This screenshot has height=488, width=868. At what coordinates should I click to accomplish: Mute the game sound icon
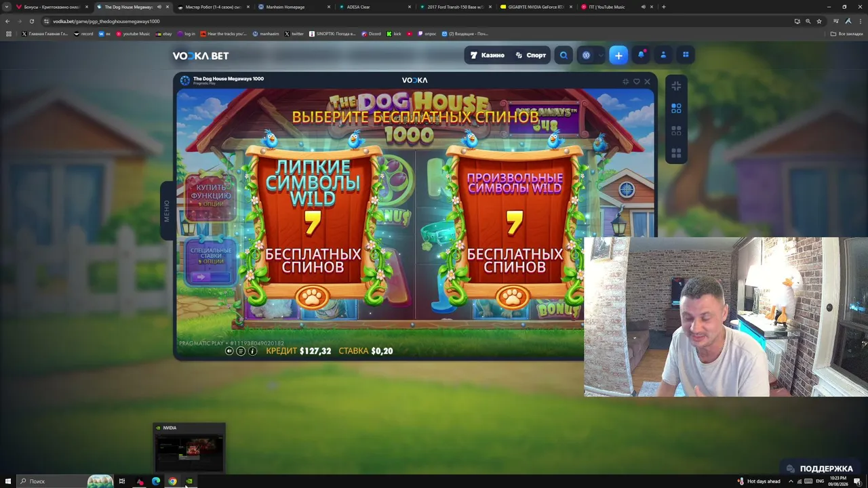229,351
